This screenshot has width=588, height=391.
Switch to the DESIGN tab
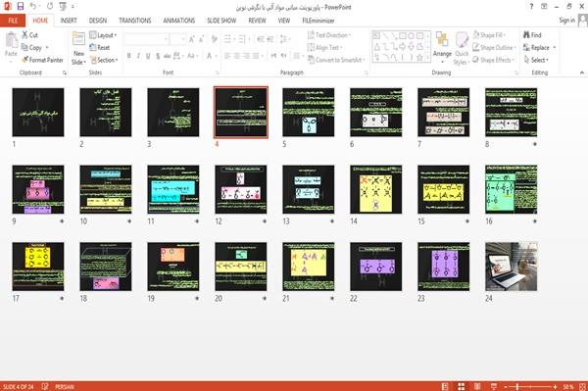(98, 21)
